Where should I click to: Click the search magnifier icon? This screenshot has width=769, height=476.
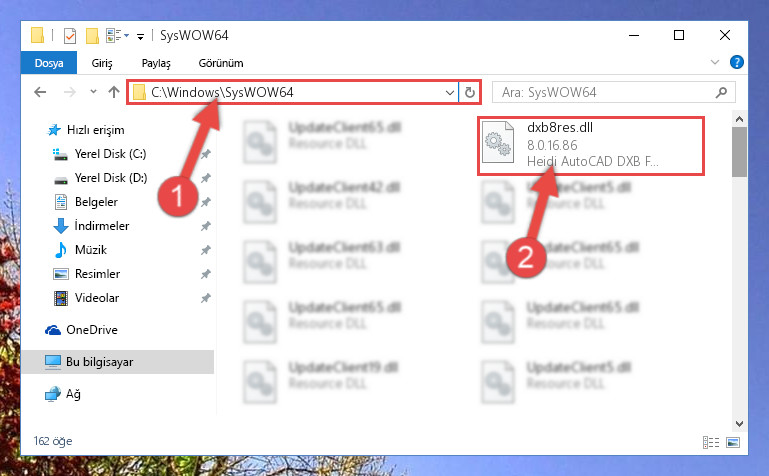pyautogui.click(x=721, y=92)
